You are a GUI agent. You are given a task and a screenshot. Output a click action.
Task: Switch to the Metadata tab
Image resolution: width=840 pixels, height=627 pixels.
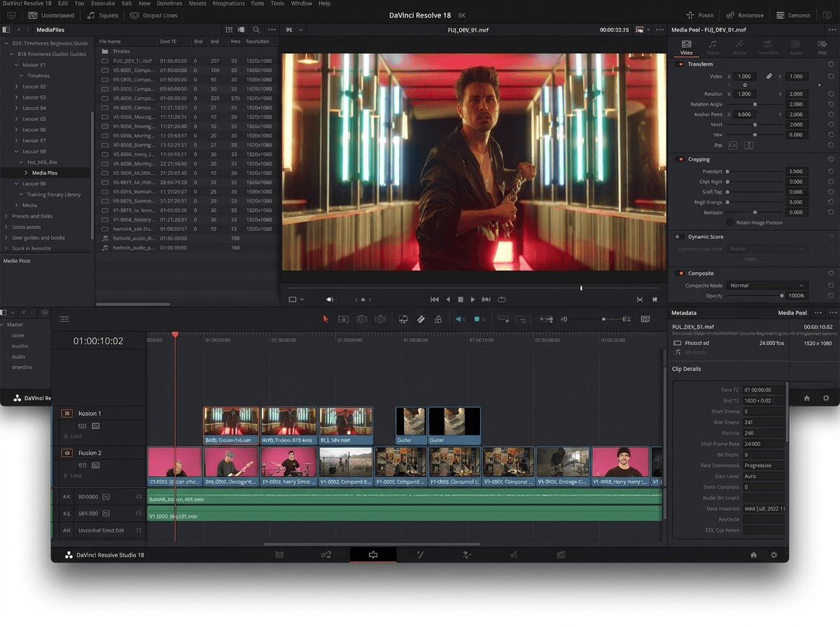coord(684,313)
